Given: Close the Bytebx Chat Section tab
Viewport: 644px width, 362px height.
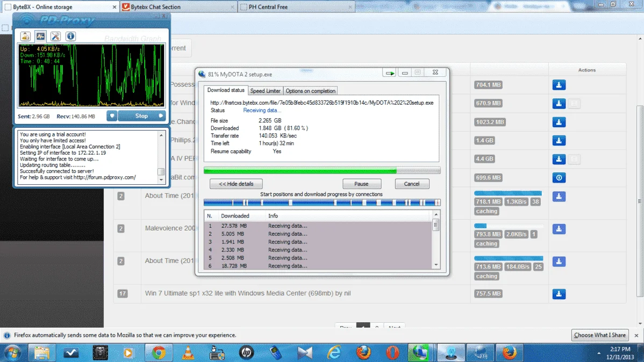Looking at the screenshot, I should click(232, 7).
